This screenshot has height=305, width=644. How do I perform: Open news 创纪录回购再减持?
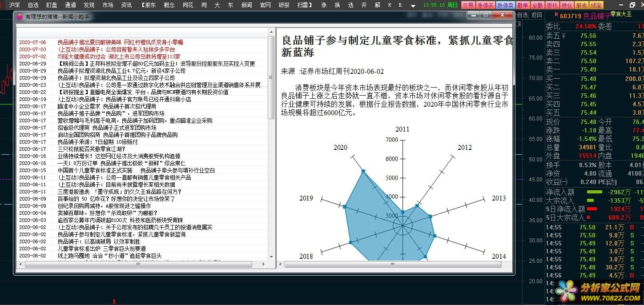pyautogui.click(x=104, y=206)
